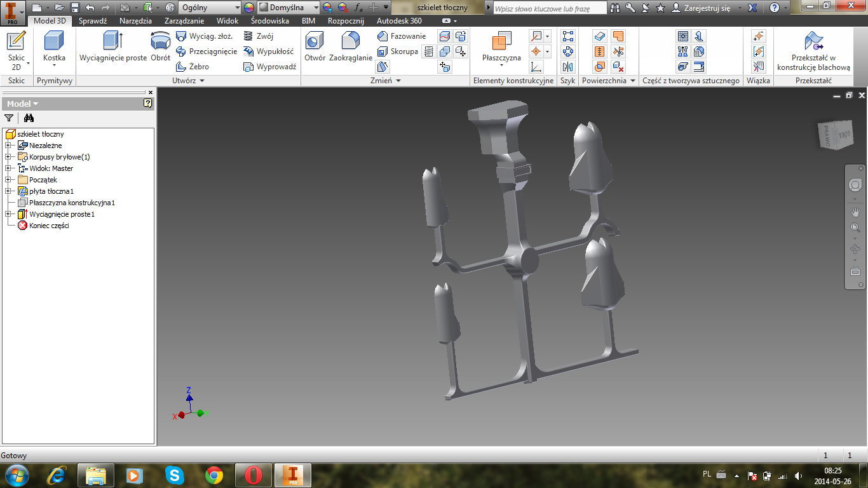Select the Grill tool in plastic part panel
Screen dimensions: 868x488
(x=683, y=36)
